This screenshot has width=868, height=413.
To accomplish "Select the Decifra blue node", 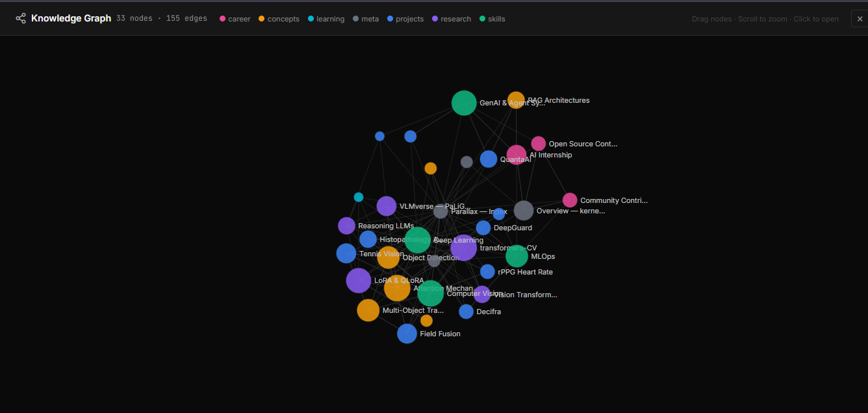I will click(466, 312).
